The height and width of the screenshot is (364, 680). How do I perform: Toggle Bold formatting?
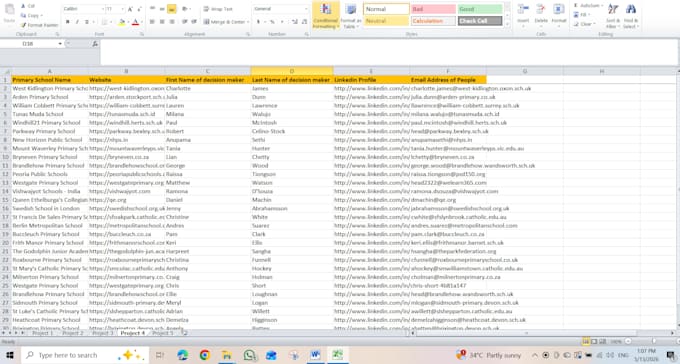click(x=68, y=22)
